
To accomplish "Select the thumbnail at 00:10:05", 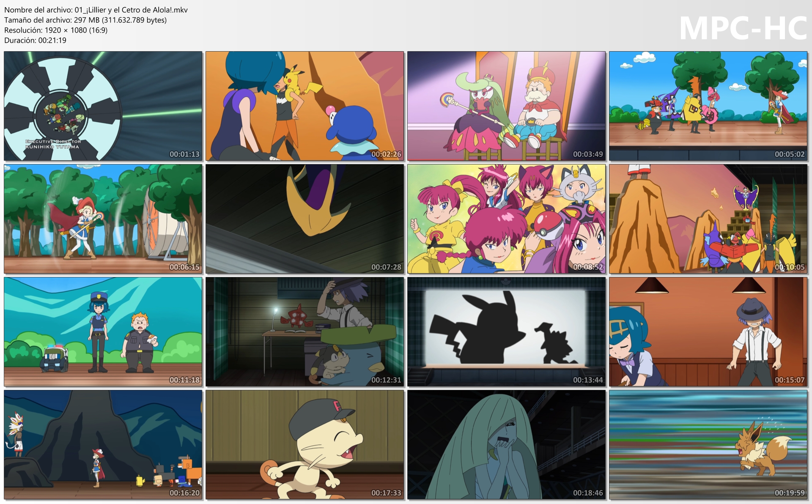I will pos(708,219).
